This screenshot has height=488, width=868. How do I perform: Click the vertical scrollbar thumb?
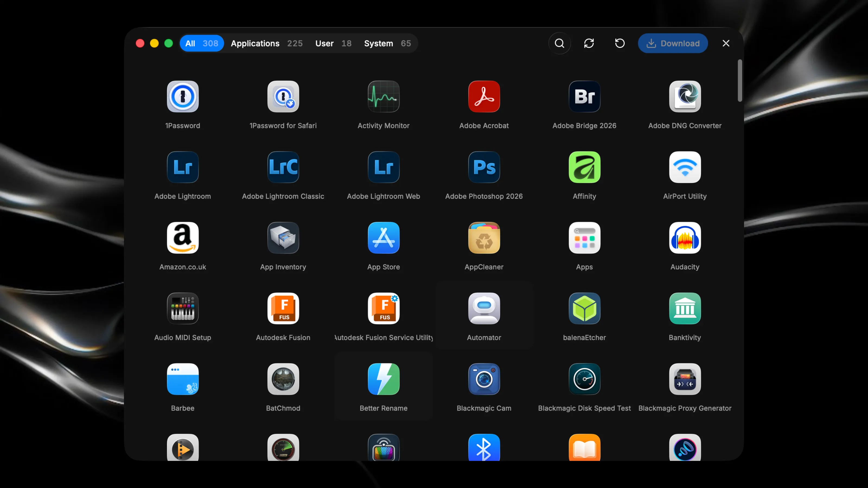740,81
